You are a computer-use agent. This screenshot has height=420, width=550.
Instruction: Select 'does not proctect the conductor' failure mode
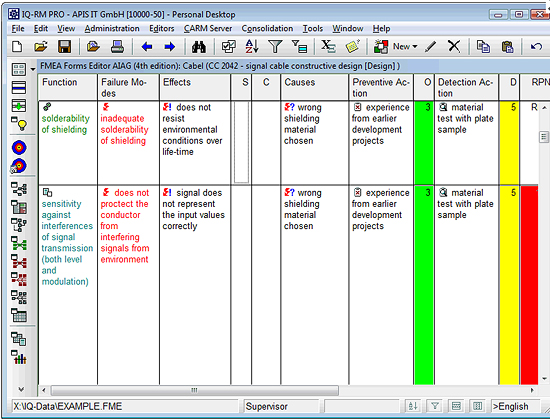point(128,285)
